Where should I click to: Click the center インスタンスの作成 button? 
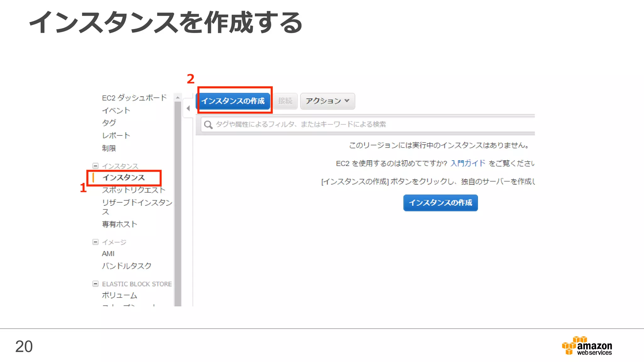point(440,203)
